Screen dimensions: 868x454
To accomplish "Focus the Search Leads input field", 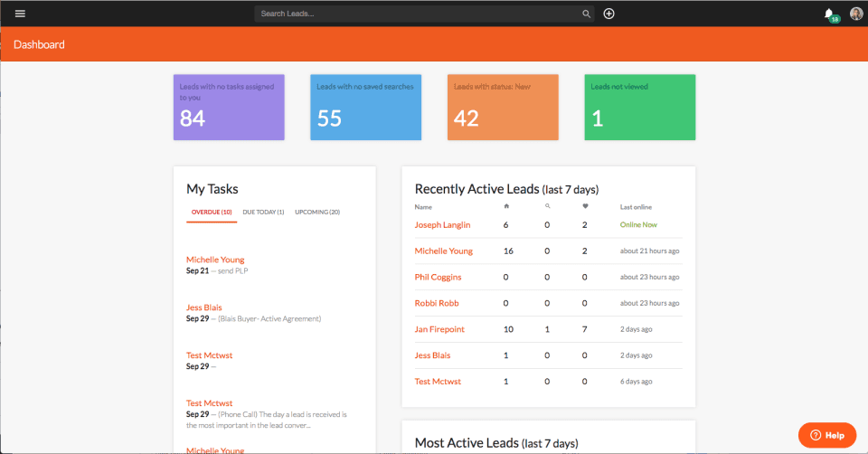I will click(x=416, y=14).
